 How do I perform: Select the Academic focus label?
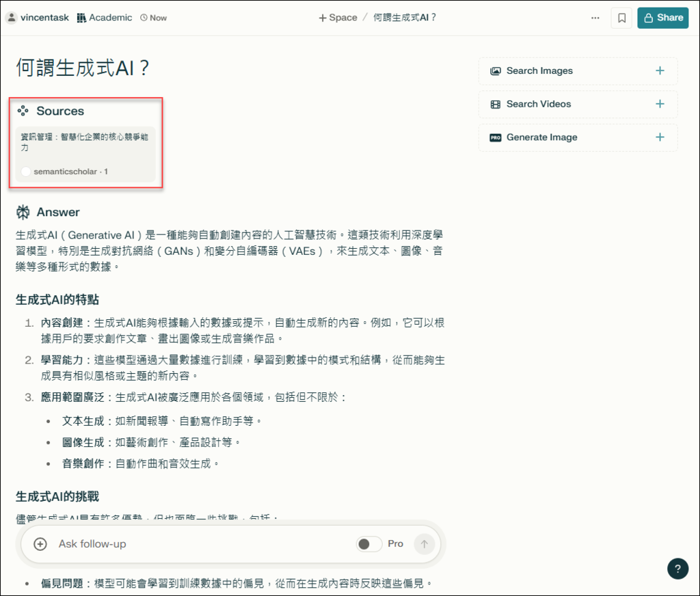pyautogui.click(x=110, y=18)
